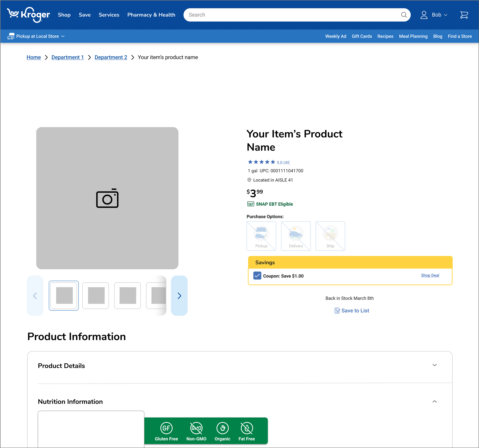Open the shopping cart icon

[464, 15]
